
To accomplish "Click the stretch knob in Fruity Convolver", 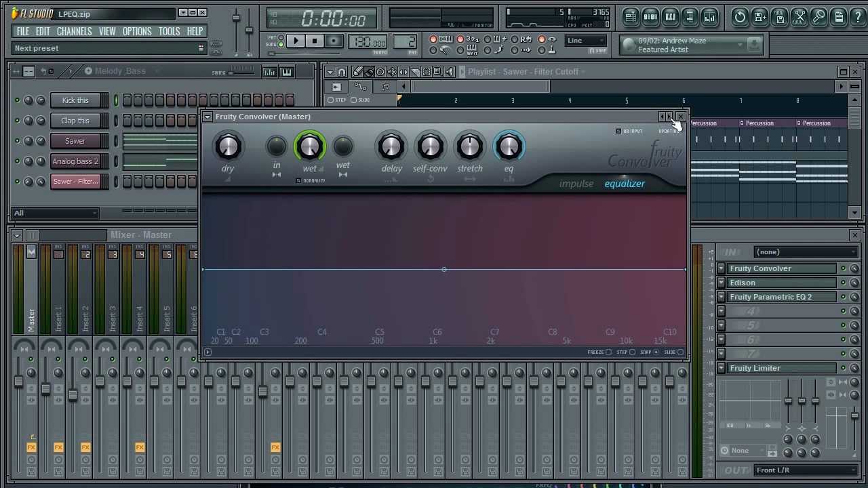I will point(469,146).
